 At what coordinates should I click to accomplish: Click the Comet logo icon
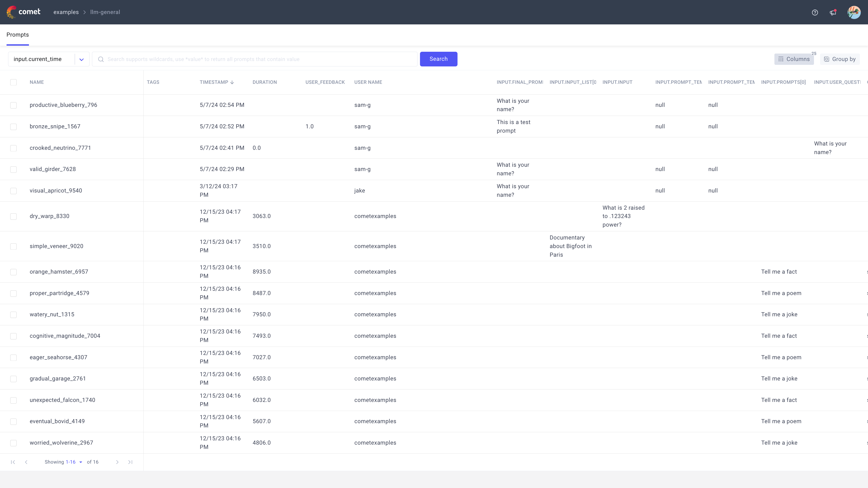pos(12,12)
